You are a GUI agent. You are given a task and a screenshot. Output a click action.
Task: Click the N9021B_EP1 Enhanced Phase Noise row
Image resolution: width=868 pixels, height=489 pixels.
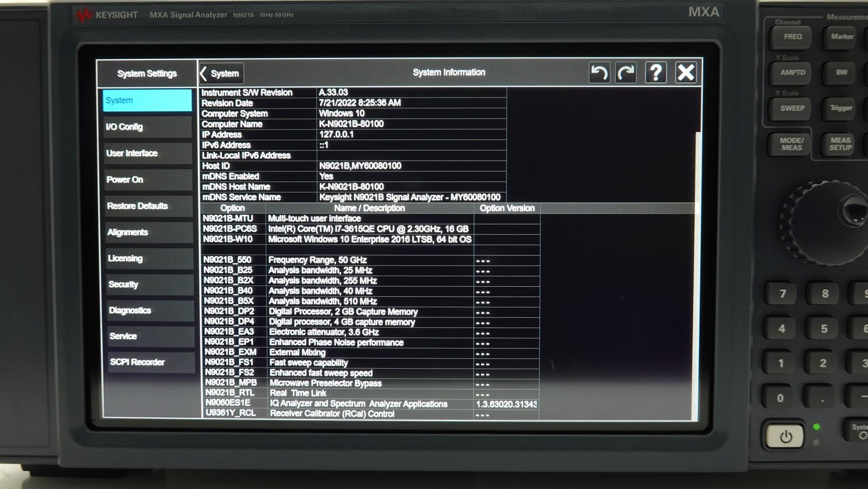pos(372,342)
